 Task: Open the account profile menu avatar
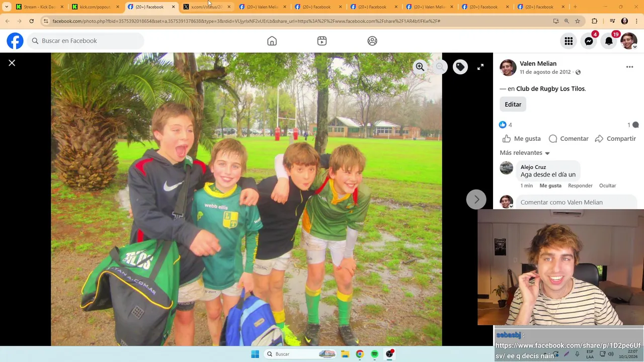click(629, 41)
